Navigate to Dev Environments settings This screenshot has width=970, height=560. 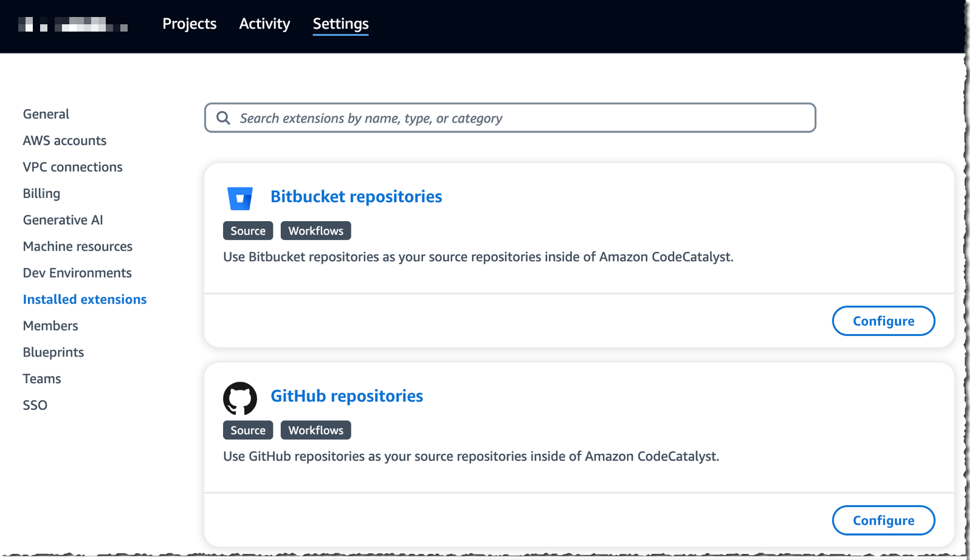77,272
